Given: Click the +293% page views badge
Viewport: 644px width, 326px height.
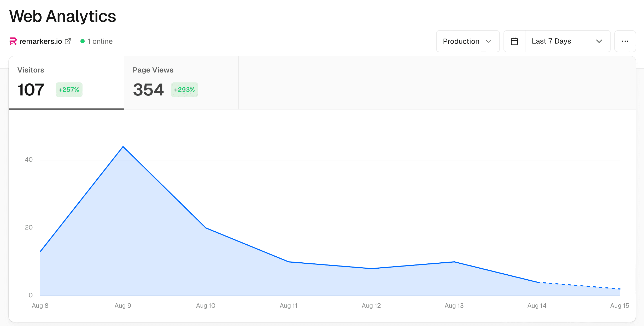Looking at the screenshot, I should click(184, 90).
